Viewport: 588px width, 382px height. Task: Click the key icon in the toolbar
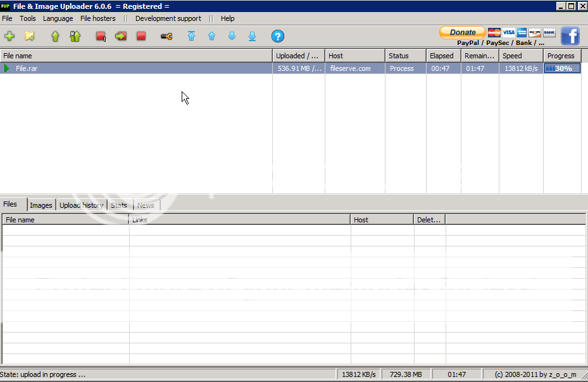166,36
